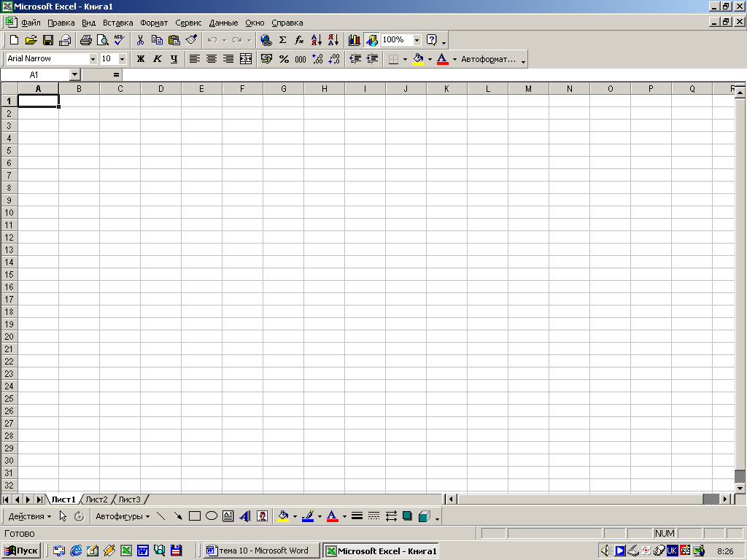Screen dimensions: 747x560
Task: Toggle bold Ж formatting
Action: 141,59
